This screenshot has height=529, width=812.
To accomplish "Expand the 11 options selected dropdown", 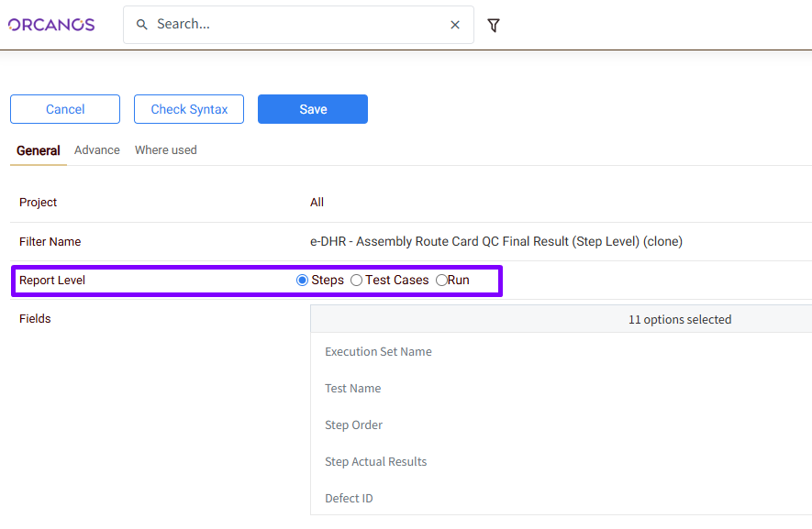I will point(679,320).
